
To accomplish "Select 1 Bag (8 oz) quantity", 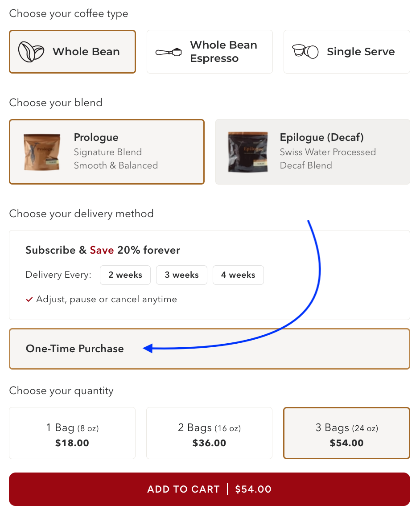I will pyautogui.click(x=72, y=433).
